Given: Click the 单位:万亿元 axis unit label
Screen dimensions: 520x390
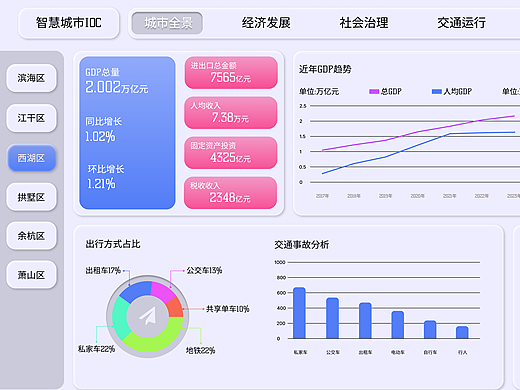Looking at the screenshot, I should click(319, 92).
